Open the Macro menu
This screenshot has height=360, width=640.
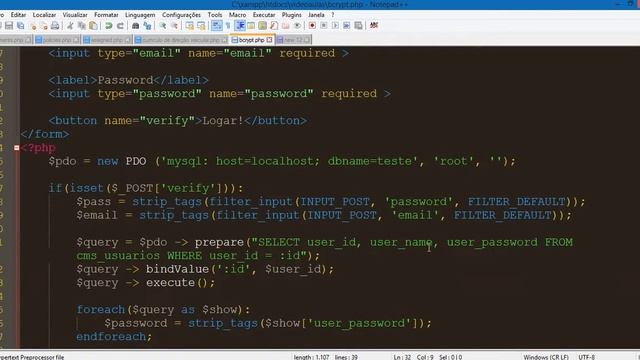[x=237, y=15]
